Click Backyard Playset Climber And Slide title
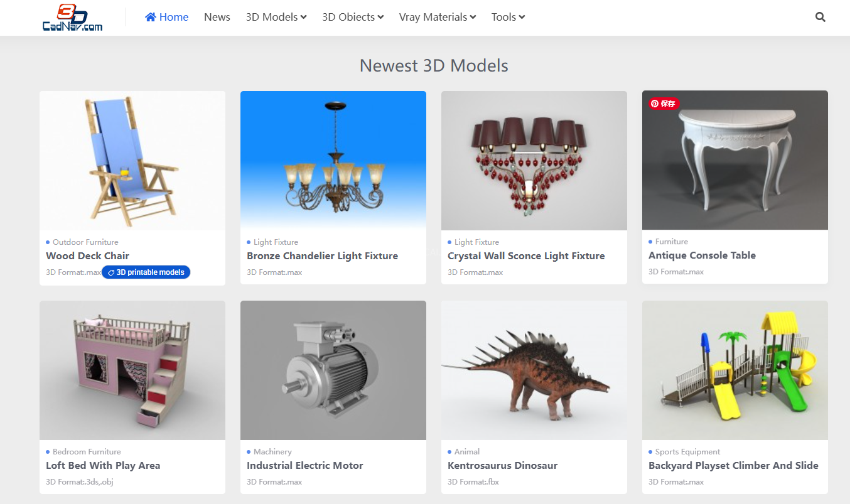The height and width of the screenshot is (504, 850). coord(733,466)
